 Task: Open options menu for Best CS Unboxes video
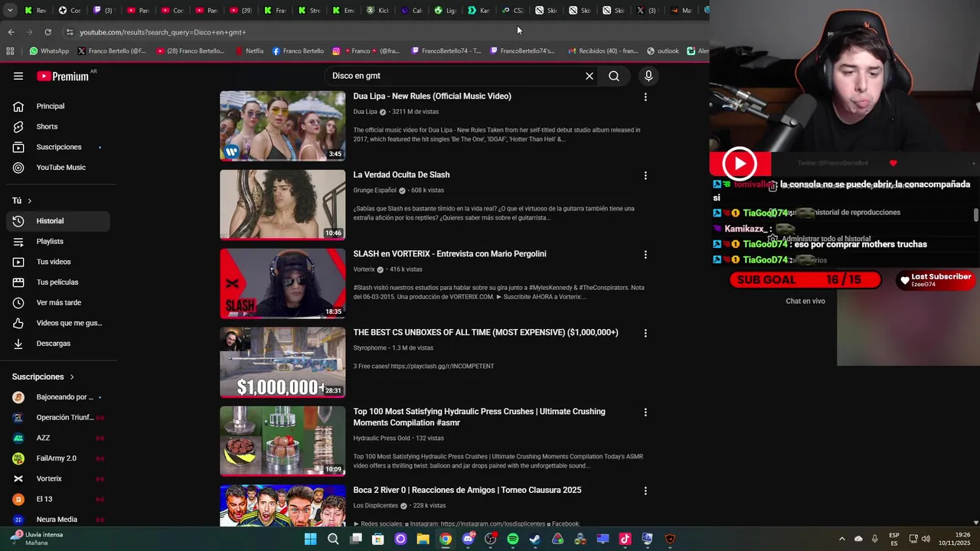645,333
